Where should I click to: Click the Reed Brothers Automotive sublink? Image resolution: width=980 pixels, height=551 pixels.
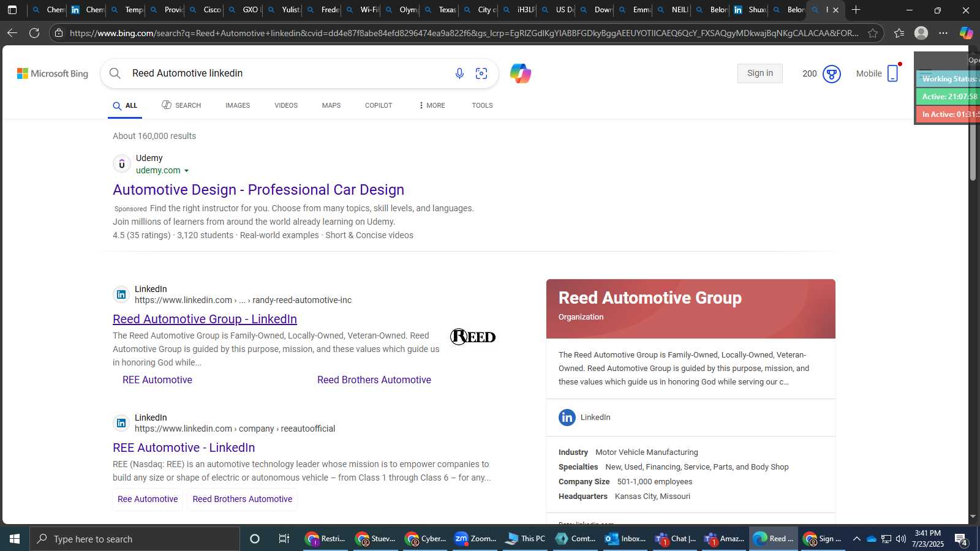tap(374, 380)
